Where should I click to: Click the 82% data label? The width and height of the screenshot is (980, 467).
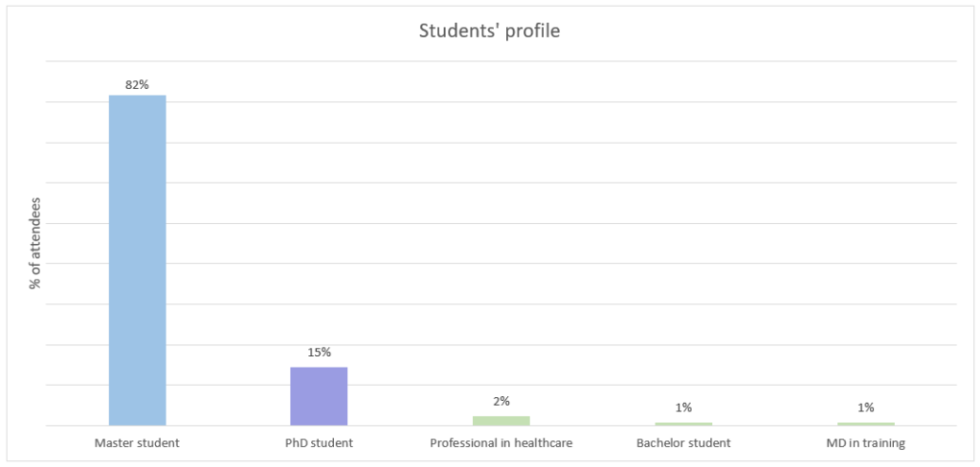pyautogui.click(x=137, y=84)
